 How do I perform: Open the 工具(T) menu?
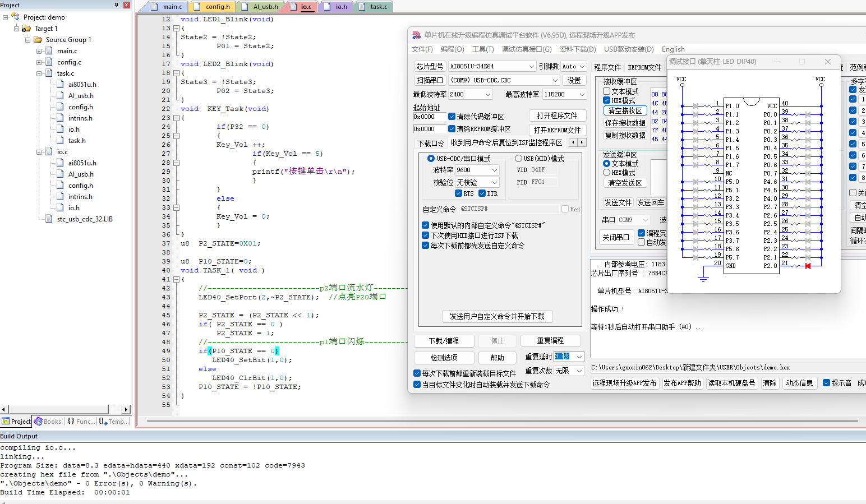tap(483, 49)
